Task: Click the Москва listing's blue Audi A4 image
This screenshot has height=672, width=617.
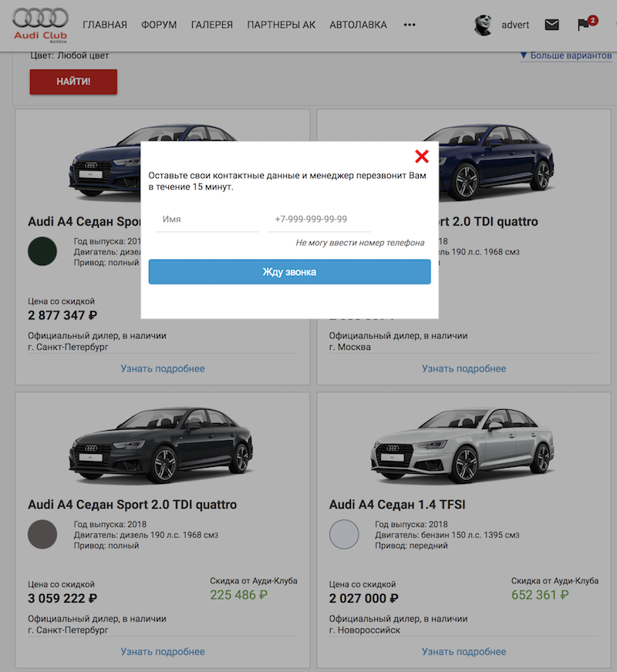Action: tap(497, 162)
